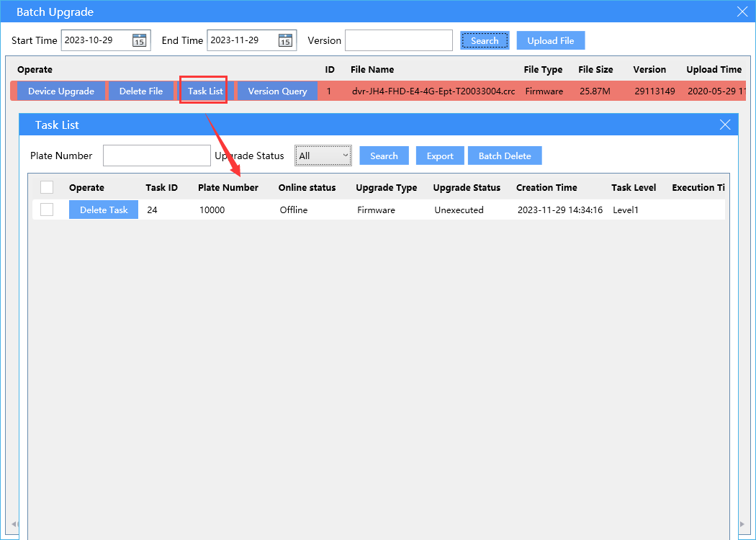Viewport: 756px width, 540px height.
Task: Click the File Size column header
Action: [x=595, y=69]
